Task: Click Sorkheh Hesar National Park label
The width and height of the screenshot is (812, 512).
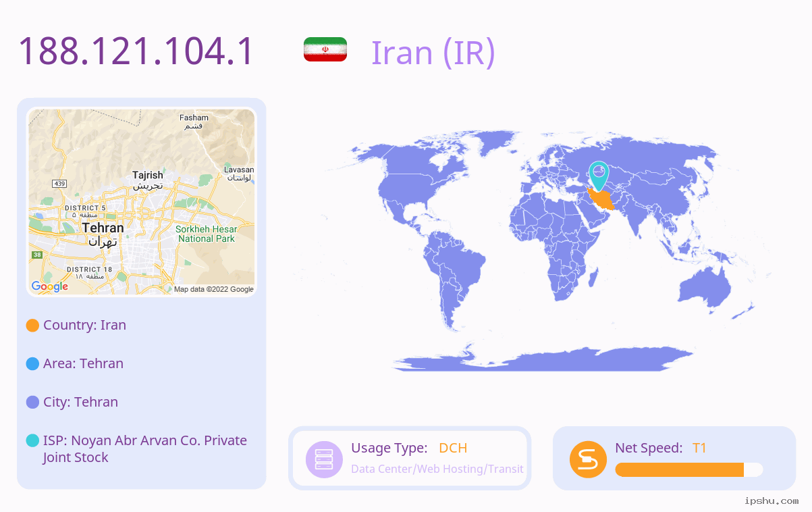Action: [x=207, y=234]
